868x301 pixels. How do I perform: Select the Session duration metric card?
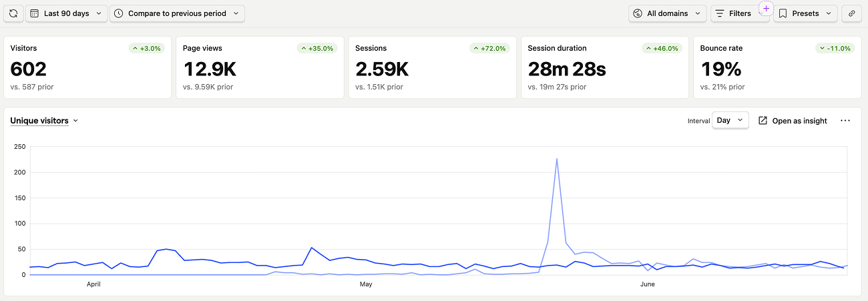(605, 67)
